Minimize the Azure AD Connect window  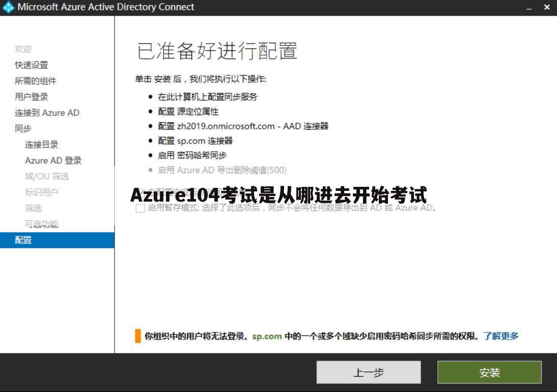529,8
